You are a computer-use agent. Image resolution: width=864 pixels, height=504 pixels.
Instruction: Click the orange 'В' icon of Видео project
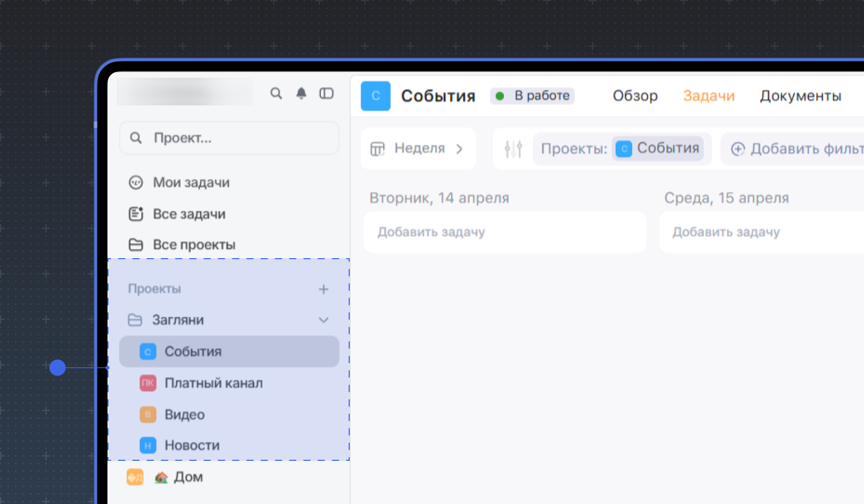[148, 415]
